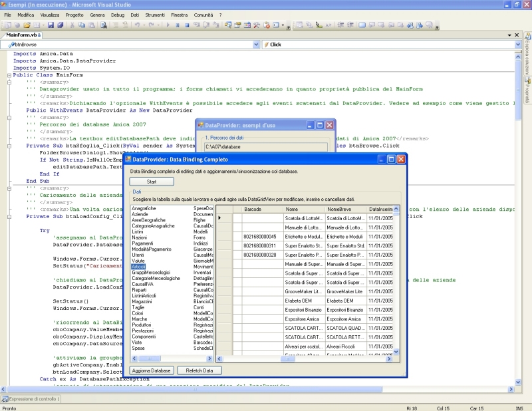Viewport: 532px width, 411px height.
Task: Collapse the btnLoadConfig_Click Sub outline
Action: point(9,217)
